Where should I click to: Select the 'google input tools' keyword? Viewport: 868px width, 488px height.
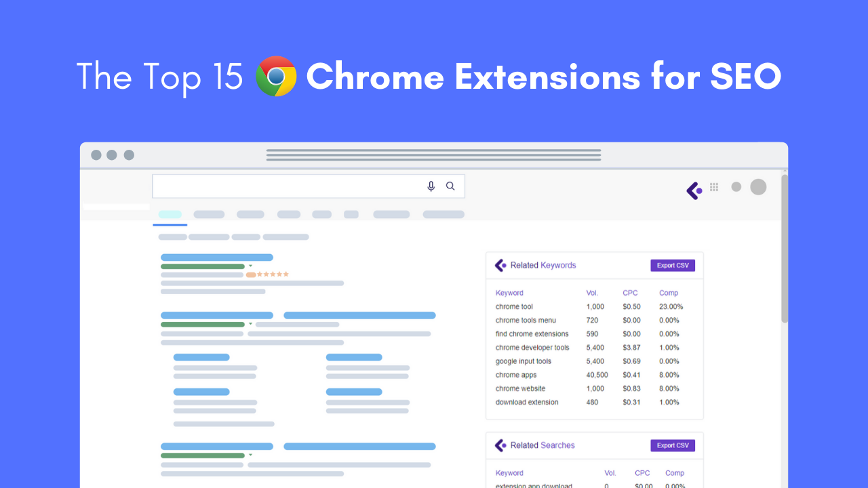click(524, 361)
